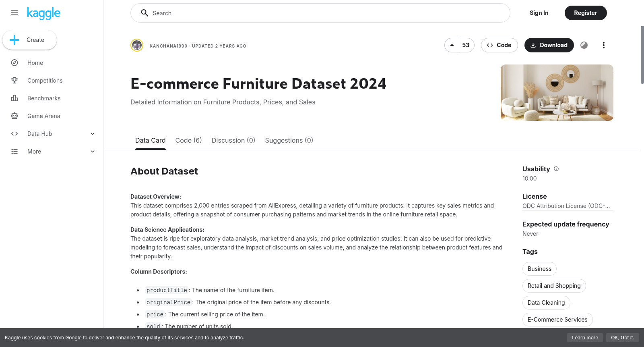Viewport: 644px width, 347px height.
Task: Click Learn more in cookie banner
Action: tap(585, 338)
